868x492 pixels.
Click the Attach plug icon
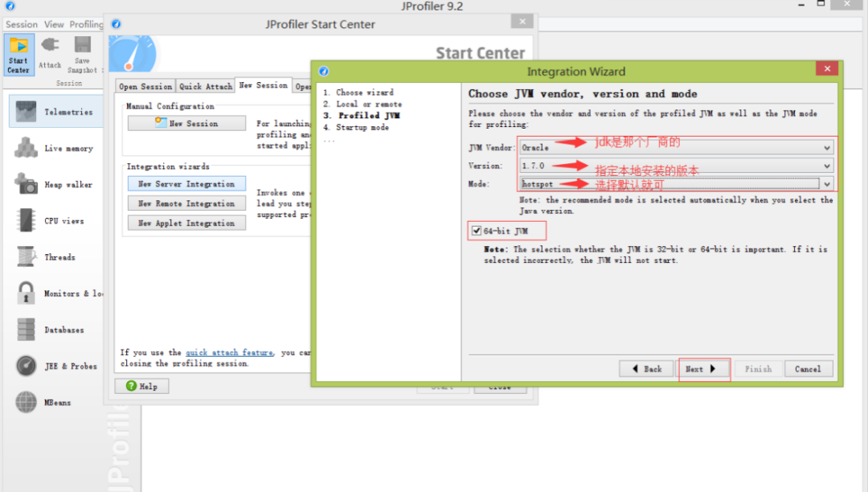50,44
